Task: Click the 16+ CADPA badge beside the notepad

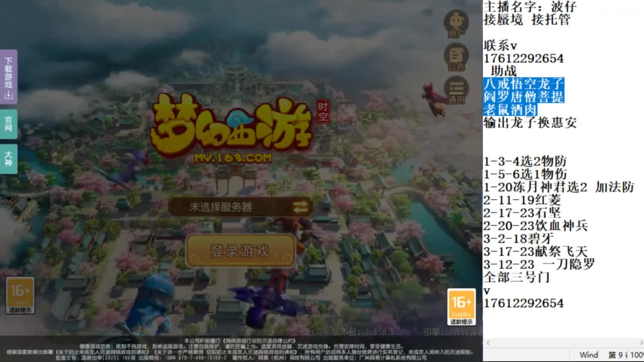Action: pos(461,307)
